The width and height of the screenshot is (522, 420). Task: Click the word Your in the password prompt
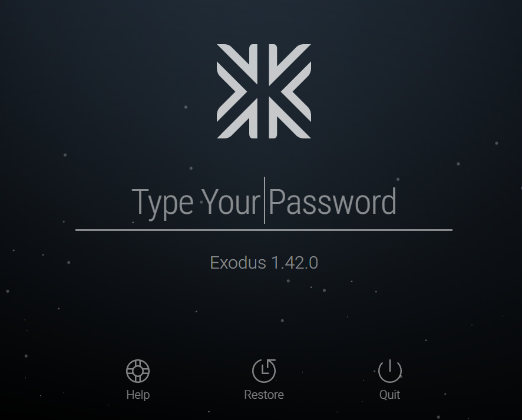tap(231, 201)
